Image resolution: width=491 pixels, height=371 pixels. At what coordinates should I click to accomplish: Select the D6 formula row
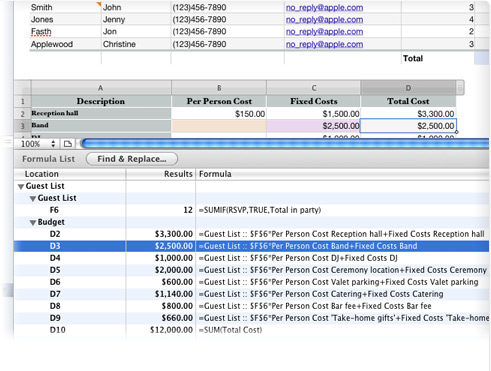pos(252,282)
